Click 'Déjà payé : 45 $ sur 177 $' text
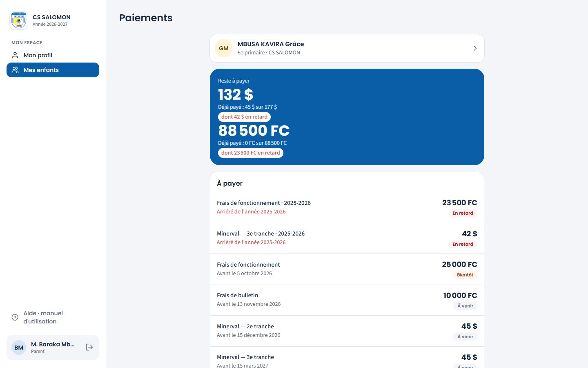 pos(247,107)
